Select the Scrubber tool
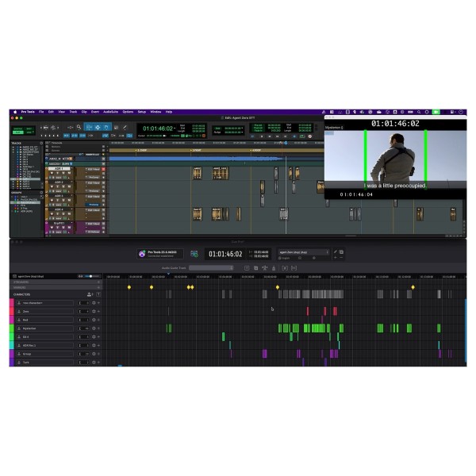Viewport: 476px width, 476px height. click(117, 127)
